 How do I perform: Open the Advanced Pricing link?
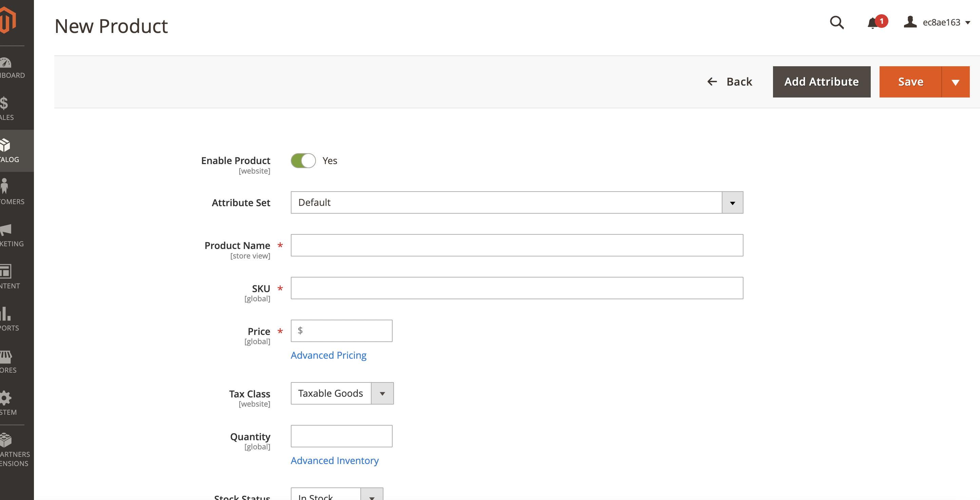328,355
